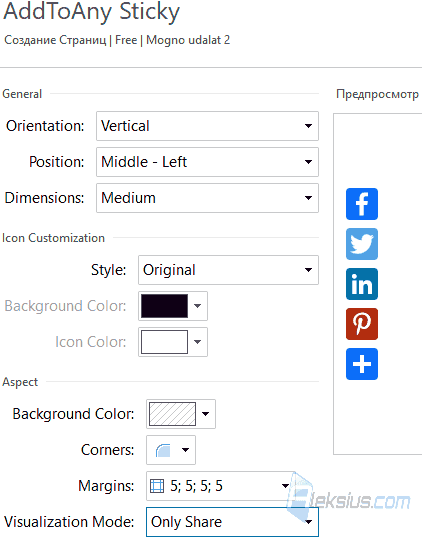This screenshot has height=543, width=422.
Task: Open the Icon Customization Background Color arrow
Action: click(197, 306)
